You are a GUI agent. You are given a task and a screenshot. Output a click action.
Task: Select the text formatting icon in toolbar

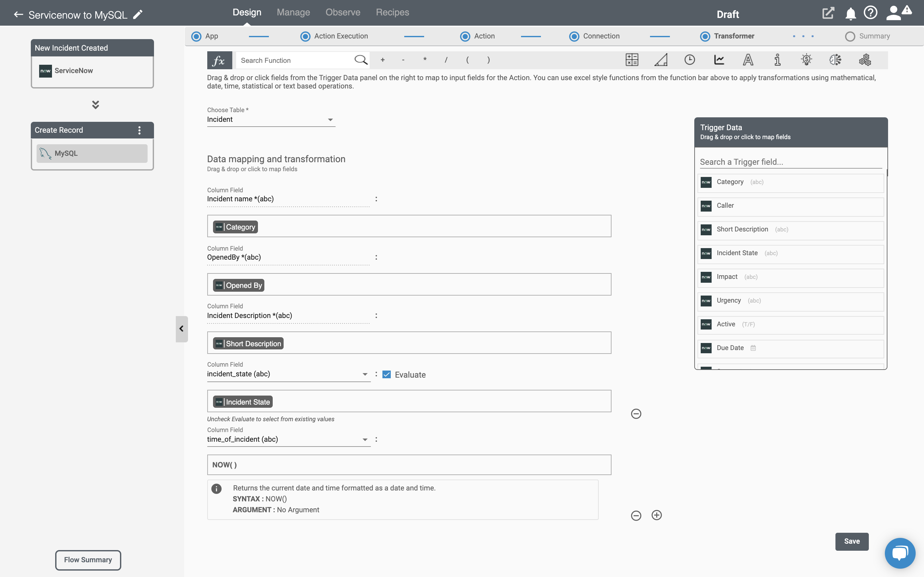[x=748, y=60]
